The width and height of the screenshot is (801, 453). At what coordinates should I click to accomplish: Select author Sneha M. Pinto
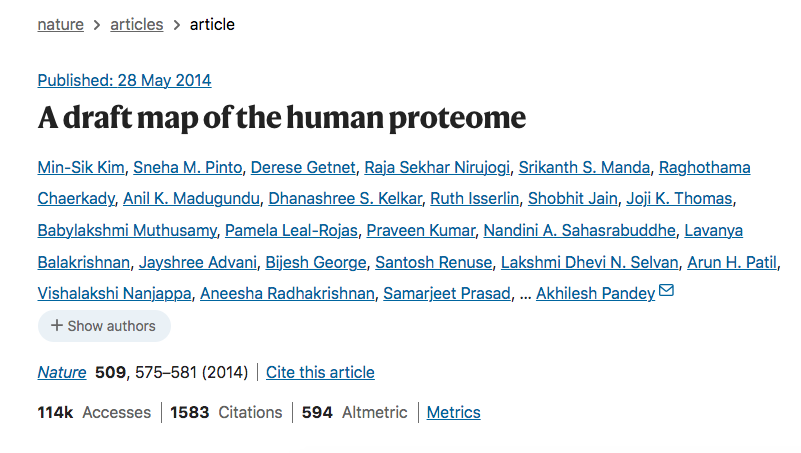pos(187,168)
